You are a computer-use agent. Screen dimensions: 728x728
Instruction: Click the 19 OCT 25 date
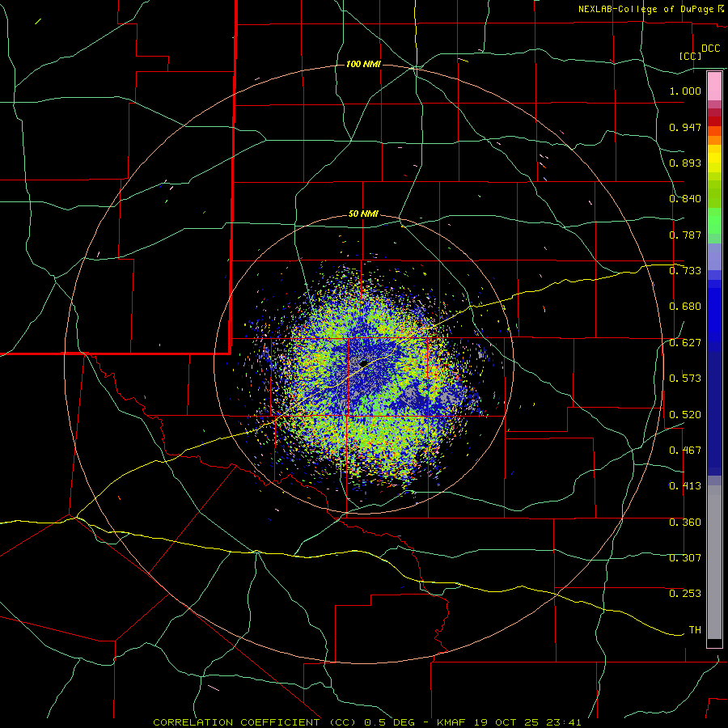click(x=506, y=722)
